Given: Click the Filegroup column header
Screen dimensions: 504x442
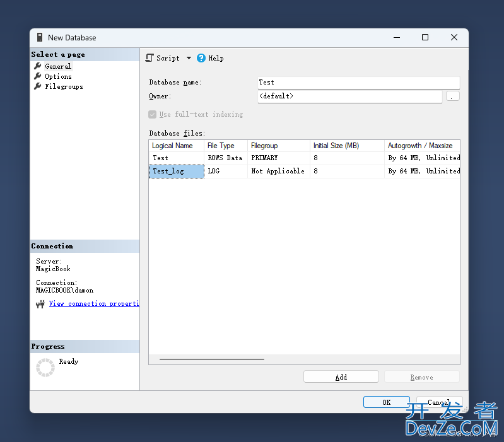Looking at the screenshot, I should click(x=278, y=146).
